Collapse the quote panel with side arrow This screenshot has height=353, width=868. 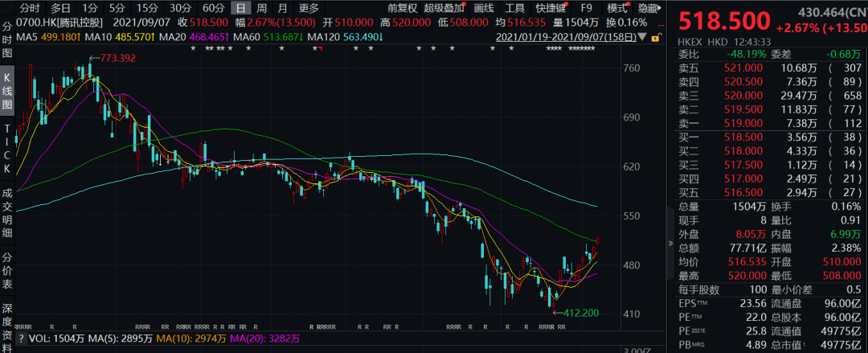point(671,242)
